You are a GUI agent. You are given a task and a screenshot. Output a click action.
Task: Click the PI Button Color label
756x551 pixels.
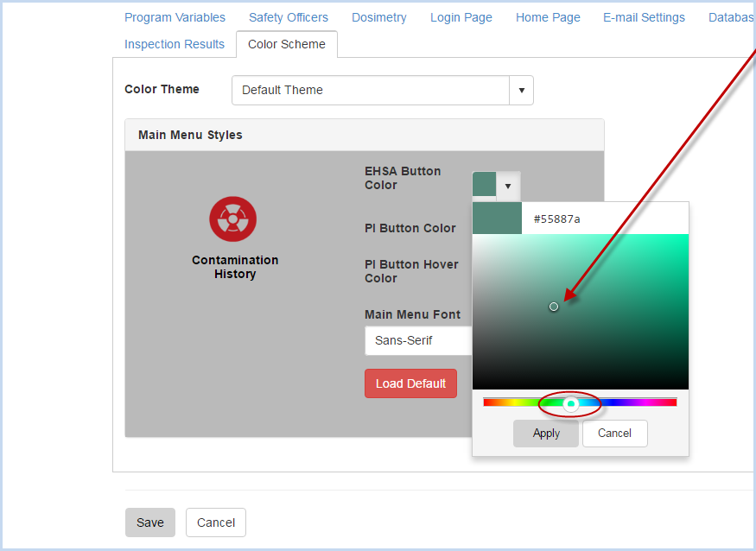410,228
